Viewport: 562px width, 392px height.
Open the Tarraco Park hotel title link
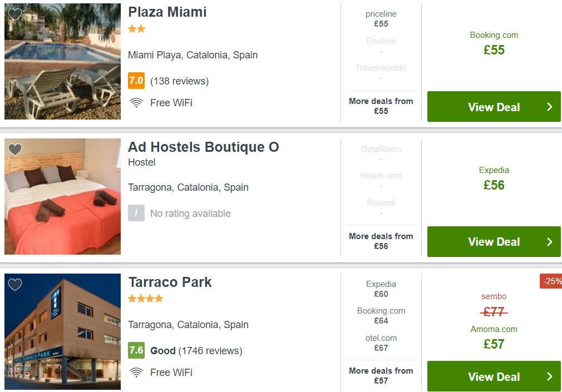pyautogui.click(x=170, y=282)
